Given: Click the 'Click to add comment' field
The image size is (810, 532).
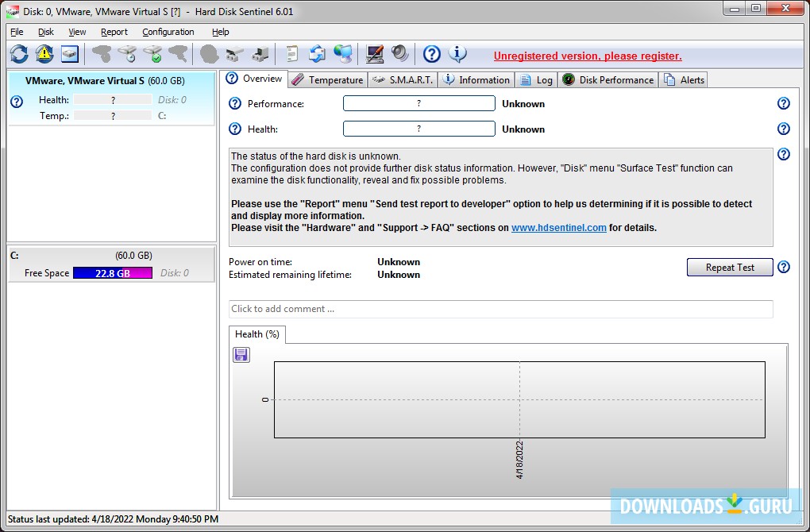Looking at the screenshot, I should 500,309.
